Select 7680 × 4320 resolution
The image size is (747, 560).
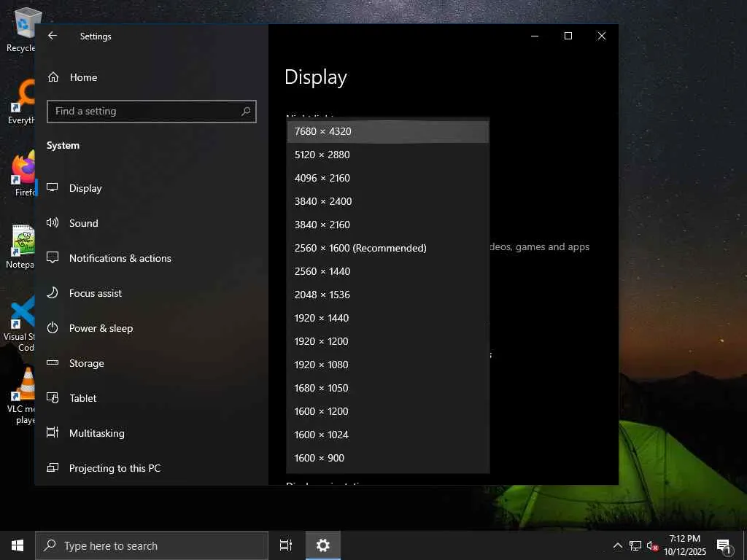coord(388,131)
